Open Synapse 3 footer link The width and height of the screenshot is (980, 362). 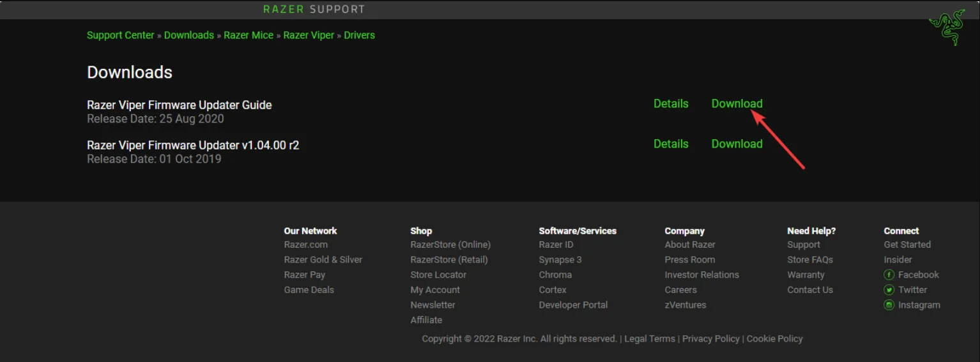[560, 260]
